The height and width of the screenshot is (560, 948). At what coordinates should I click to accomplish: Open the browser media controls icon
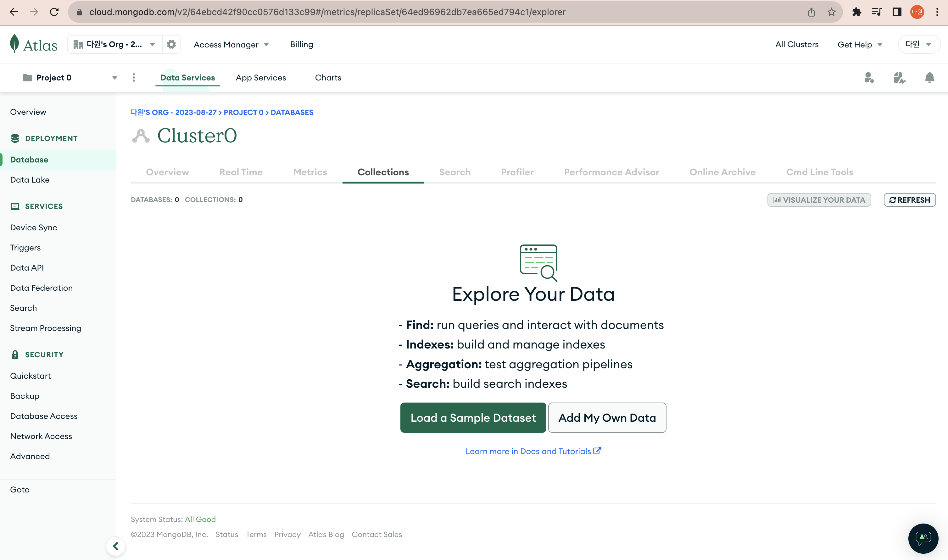click(x=877, y=12)
